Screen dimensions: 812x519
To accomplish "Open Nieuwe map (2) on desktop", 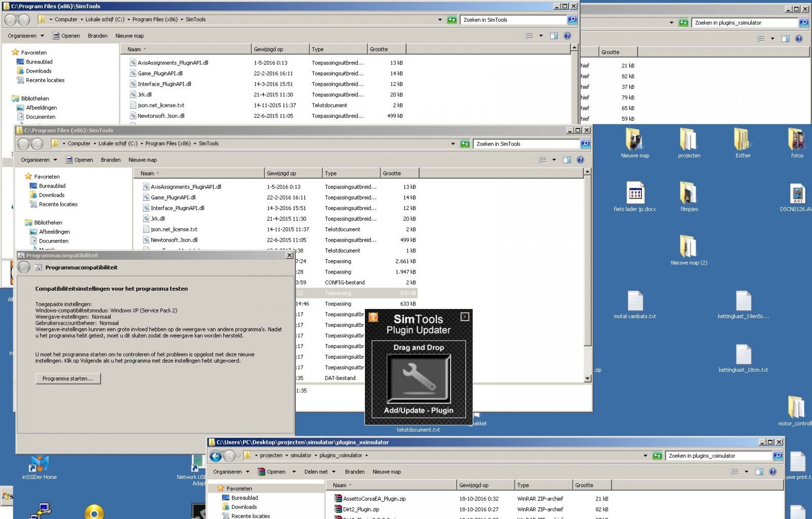I will coord(689,250).
